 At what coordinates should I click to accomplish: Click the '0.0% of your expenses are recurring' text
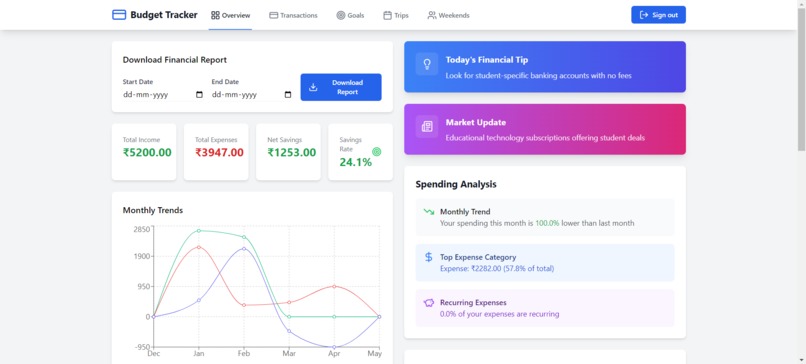coord(499,314)
